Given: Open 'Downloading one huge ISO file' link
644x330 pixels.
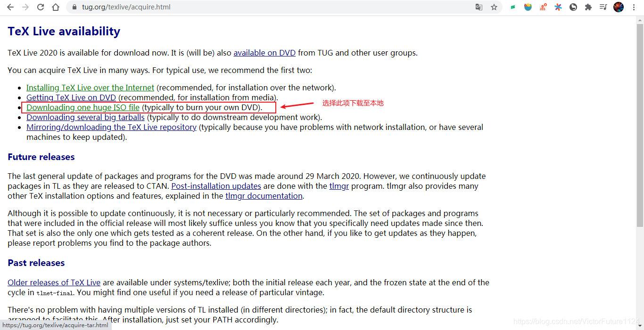Looking at the screenshot, I should point(83,107).
